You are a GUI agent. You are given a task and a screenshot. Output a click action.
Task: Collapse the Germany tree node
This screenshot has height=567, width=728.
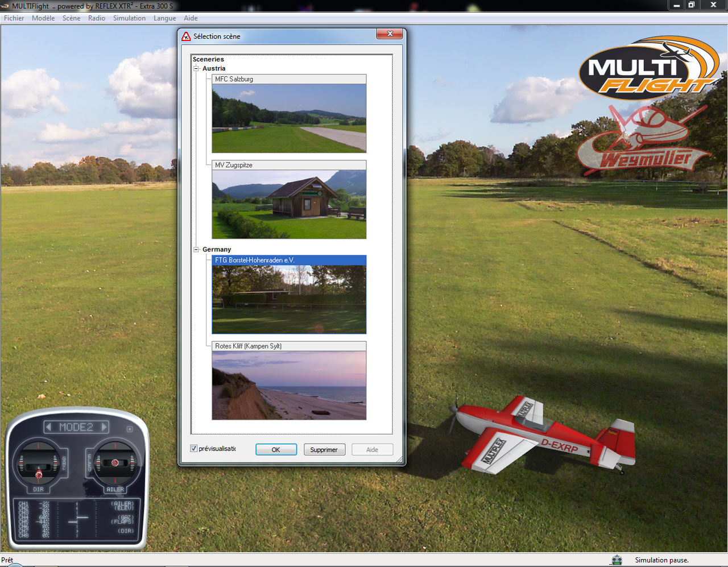coord(196,249)
